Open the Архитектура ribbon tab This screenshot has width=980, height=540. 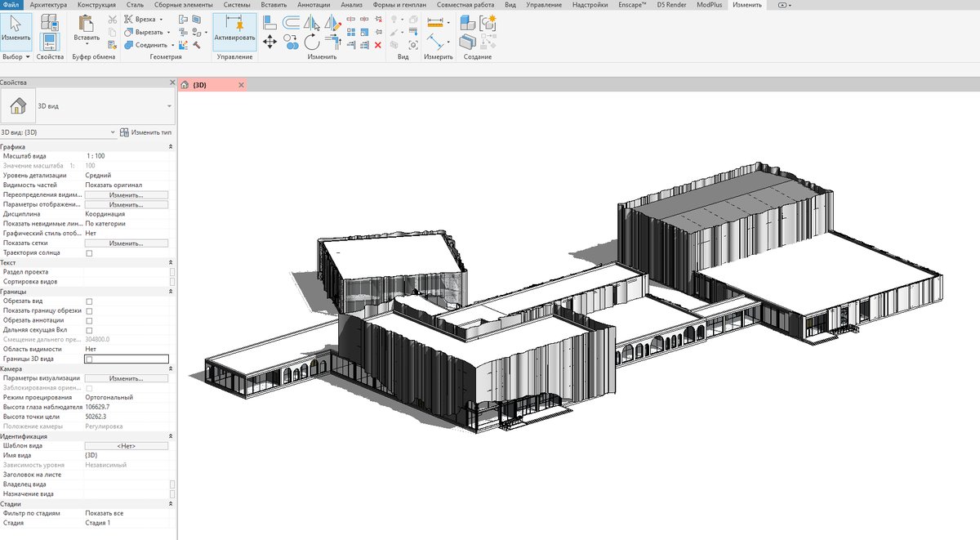48,5
